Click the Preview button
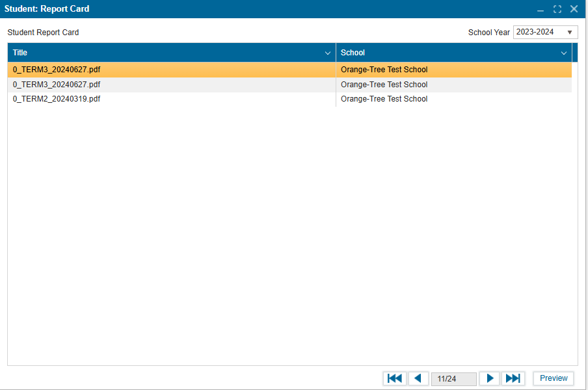Screen dimensions: 588x390 tap(554, 378)
